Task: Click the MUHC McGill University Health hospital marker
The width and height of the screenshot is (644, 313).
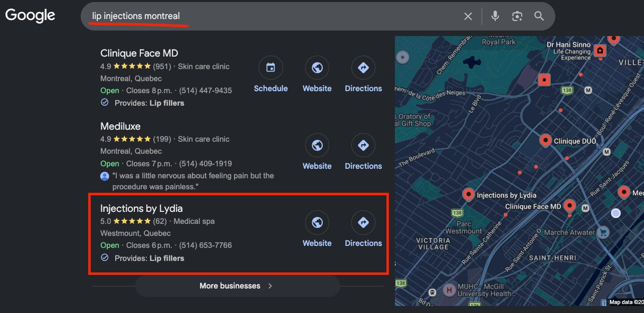Action: click(x=448, y=290)
